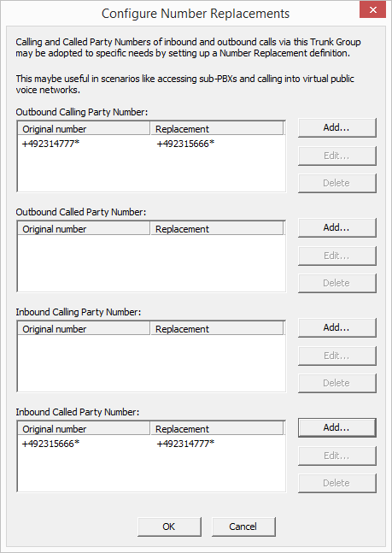Cancel the number replacement changes

(243, 527)
